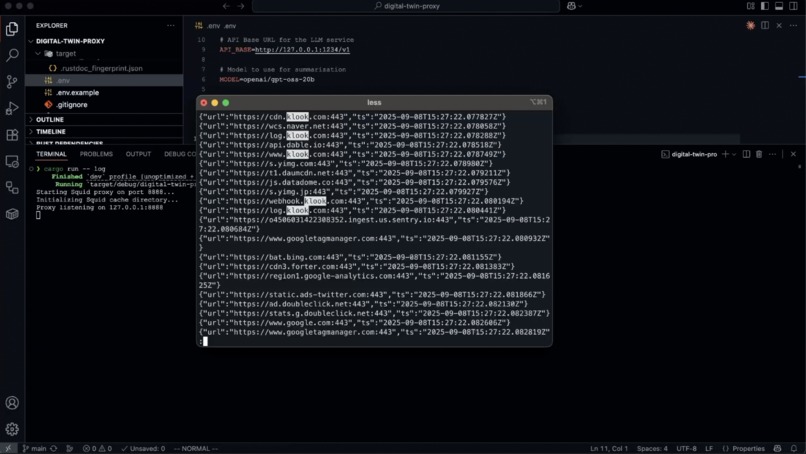Switch to the OUTPUT tab
Image resolution: width=806 pixels, height=454 pixels.
coord(138,154)
